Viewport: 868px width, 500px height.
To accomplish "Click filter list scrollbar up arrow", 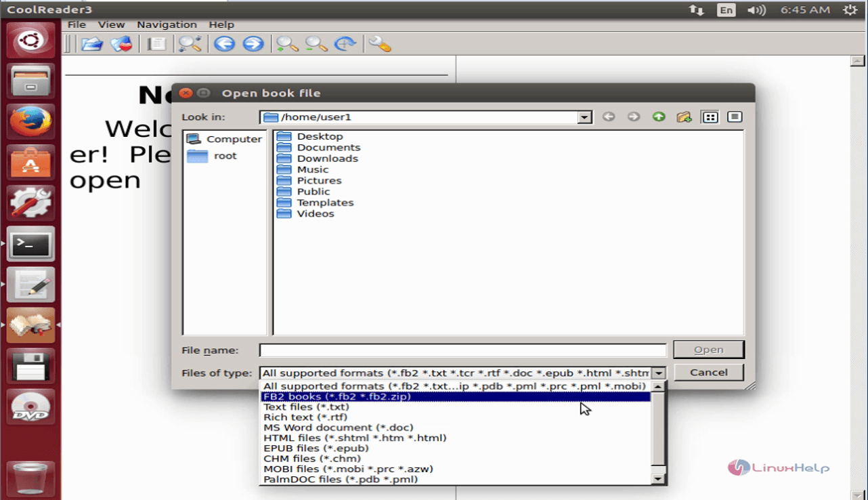I will [658, 387].
